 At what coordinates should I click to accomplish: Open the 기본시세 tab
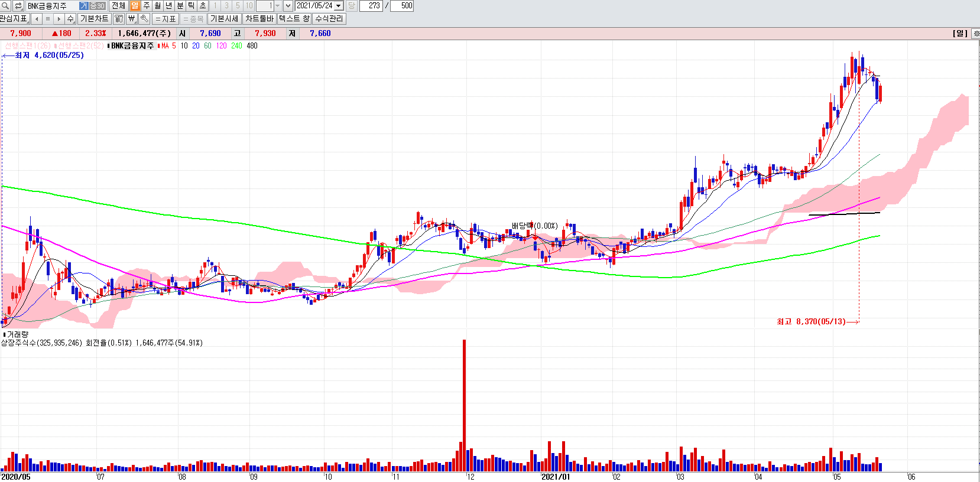(225, 19)
